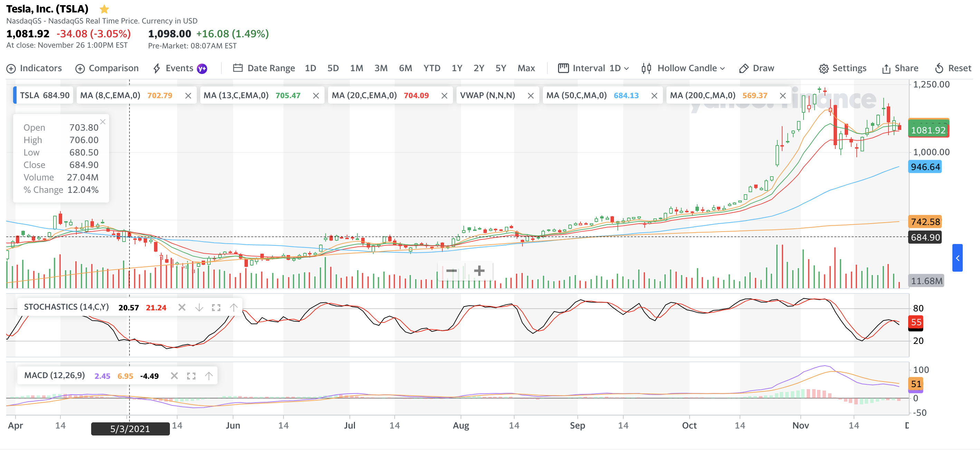The width and height of the screenshot is (980, 450).
Task: Click the Pre-Market price 1,098.00
Action: [x=170, y=34]
